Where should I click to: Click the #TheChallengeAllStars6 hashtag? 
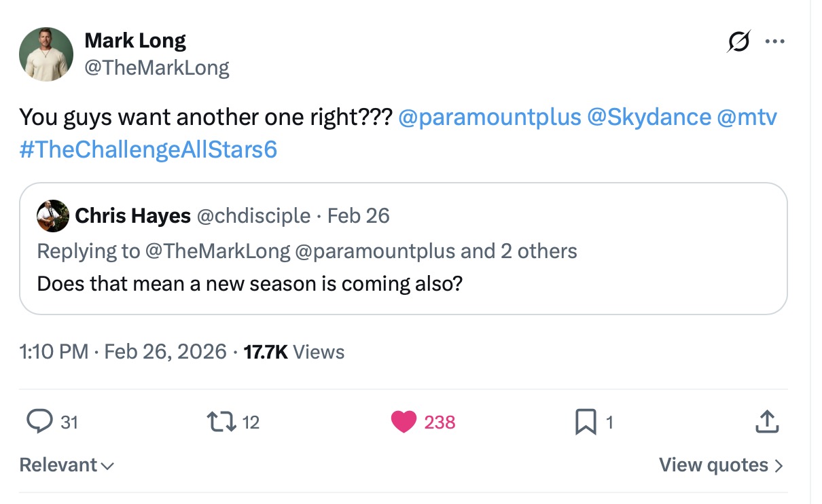(149, 149)
